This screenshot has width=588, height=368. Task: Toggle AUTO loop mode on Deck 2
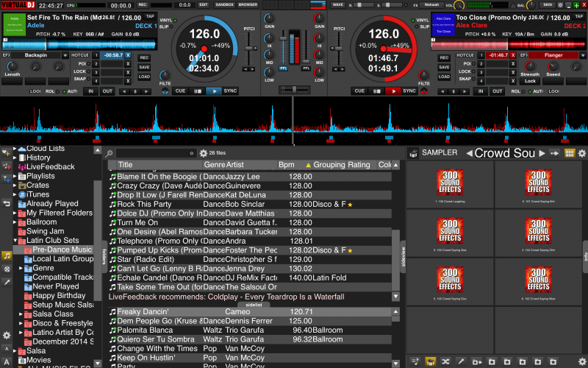pyautogui.click(x=536, y=91)
